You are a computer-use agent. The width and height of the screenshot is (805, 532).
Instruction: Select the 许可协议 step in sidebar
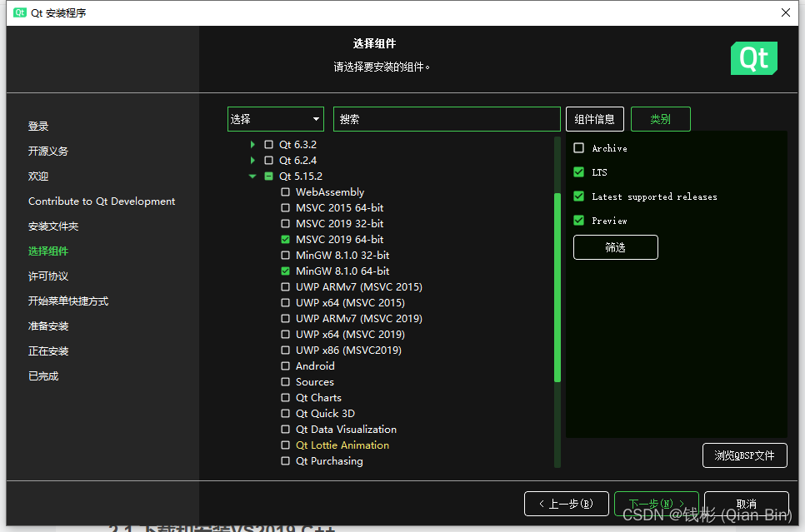(48, 276)
